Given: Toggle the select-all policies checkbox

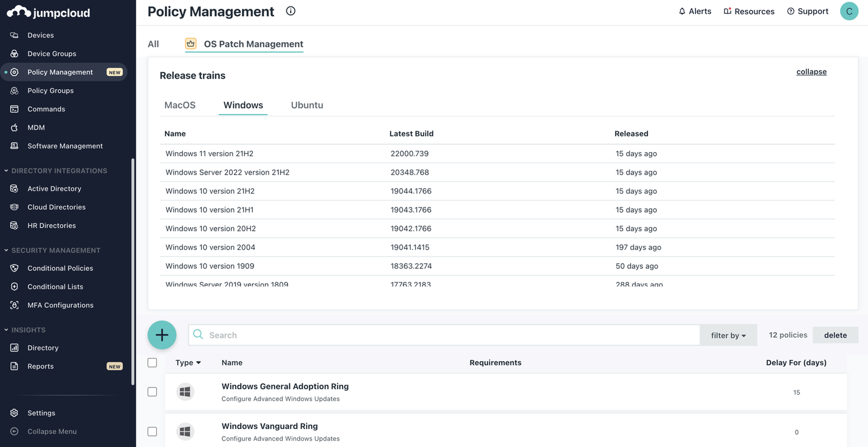Looking at the screenshot, I should (152, 363).
